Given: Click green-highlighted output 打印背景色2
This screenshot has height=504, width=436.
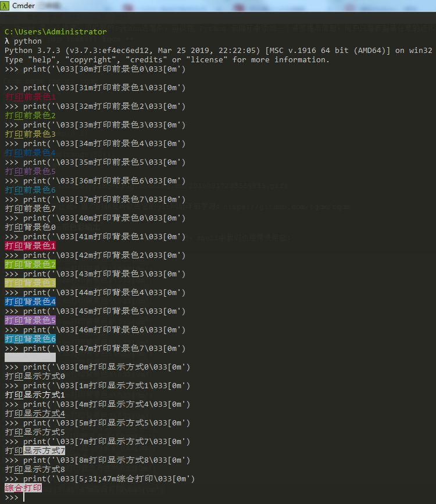Looking at the screenshot, I should point(30,265).
